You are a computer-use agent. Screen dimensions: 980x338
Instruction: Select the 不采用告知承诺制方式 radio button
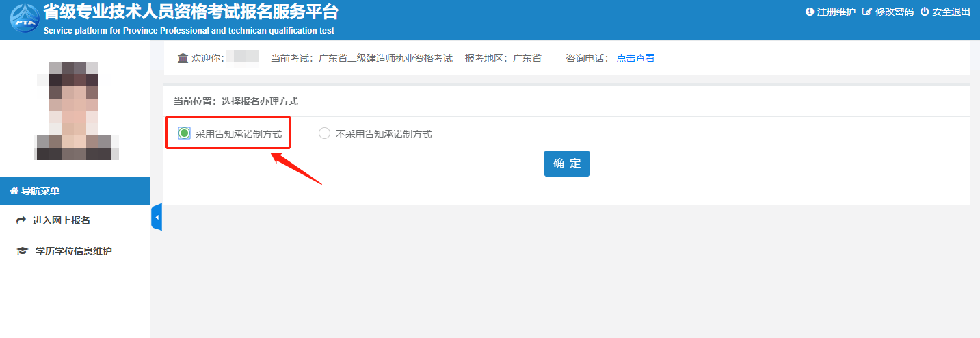(x=325, y=134)
